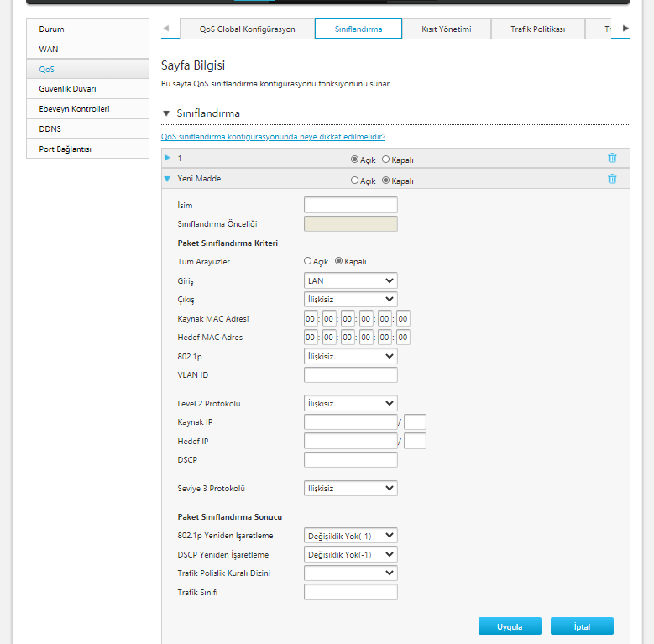The image size is (654, 644).
Task: Focus the VLAN ID field
Action: (x=350, y=375)
